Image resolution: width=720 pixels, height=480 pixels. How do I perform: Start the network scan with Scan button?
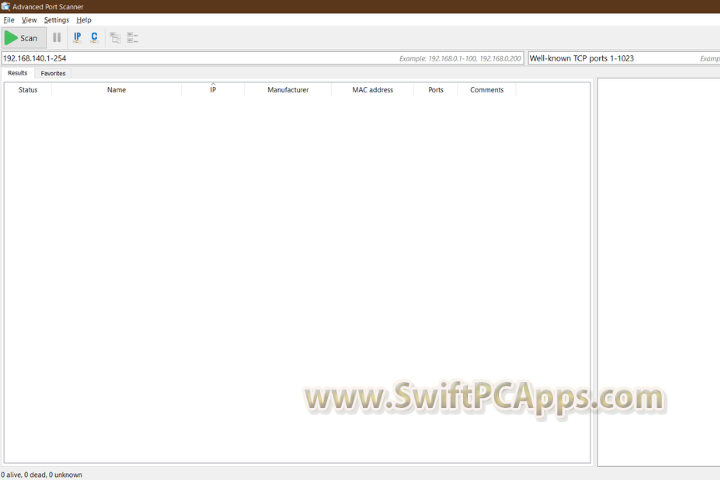pos(24,38)
